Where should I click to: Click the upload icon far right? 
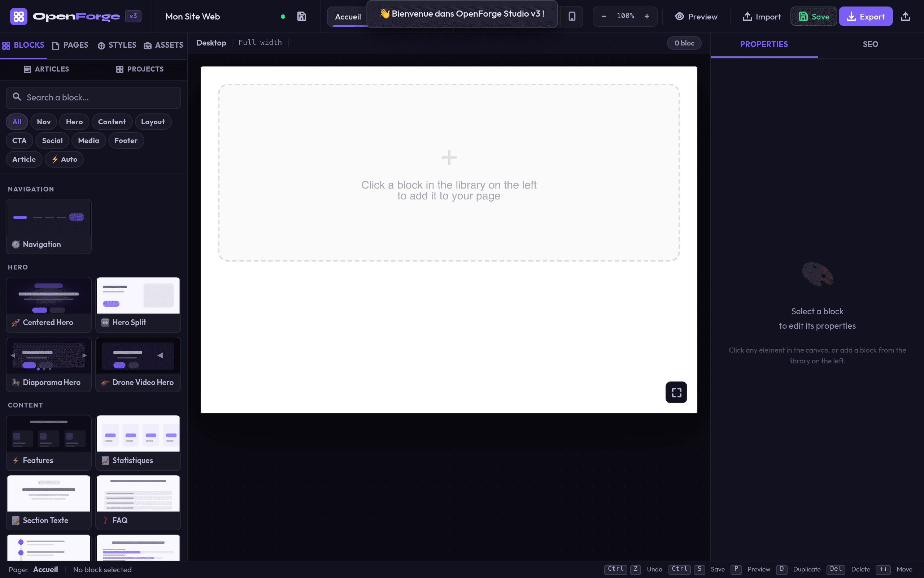[x=906, y=17]
